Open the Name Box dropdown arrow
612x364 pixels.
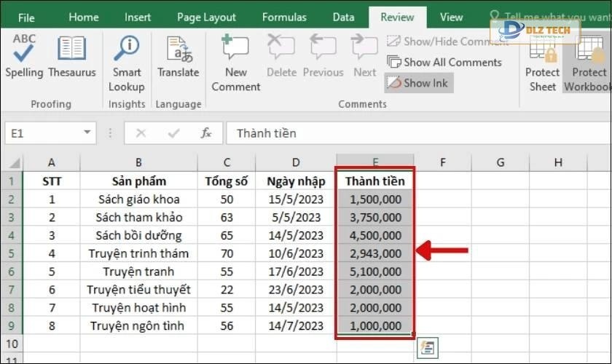(87, 132)
